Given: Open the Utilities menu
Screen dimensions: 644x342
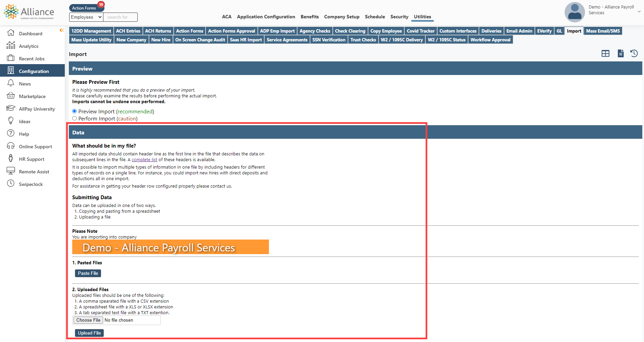Looking at the screenshot, I should pyautogui.click(x=423, y=17).
